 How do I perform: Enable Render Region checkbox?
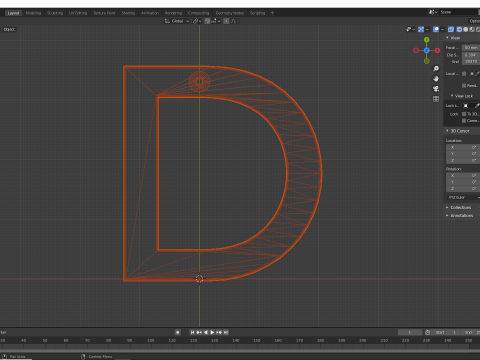tap(464, 86)
